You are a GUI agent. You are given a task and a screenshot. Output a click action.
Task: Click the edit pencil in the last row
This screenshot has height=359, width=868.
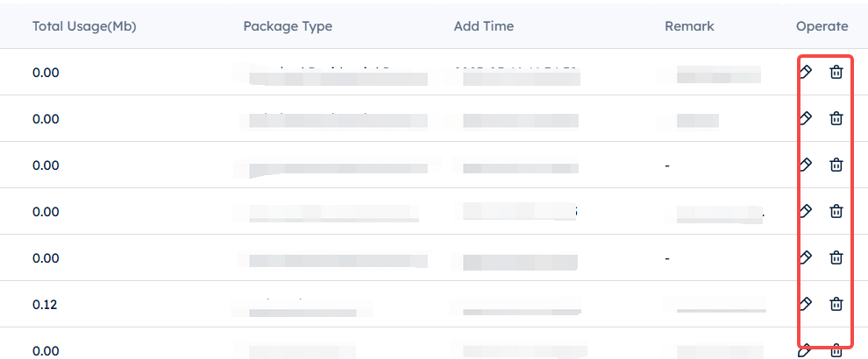[806, 351]
